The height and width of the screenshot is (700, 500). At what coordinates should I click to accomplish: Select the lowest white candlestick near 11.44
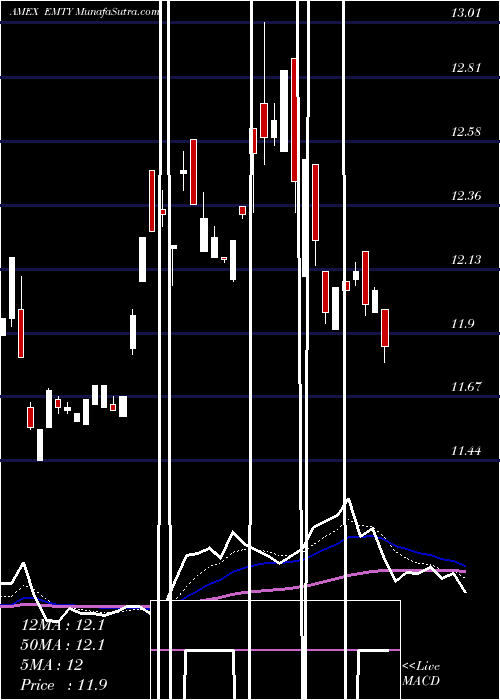coord(40,445)
